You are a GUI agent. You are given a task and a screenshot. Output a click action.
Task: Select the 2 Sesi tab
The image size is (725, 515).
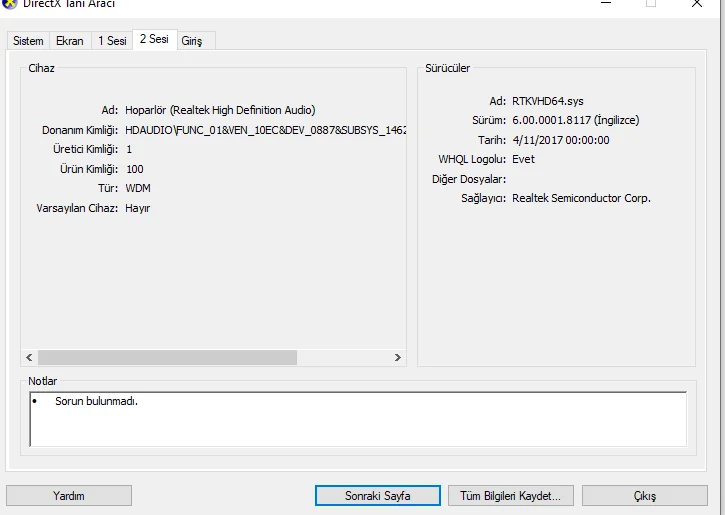point(154,39)
